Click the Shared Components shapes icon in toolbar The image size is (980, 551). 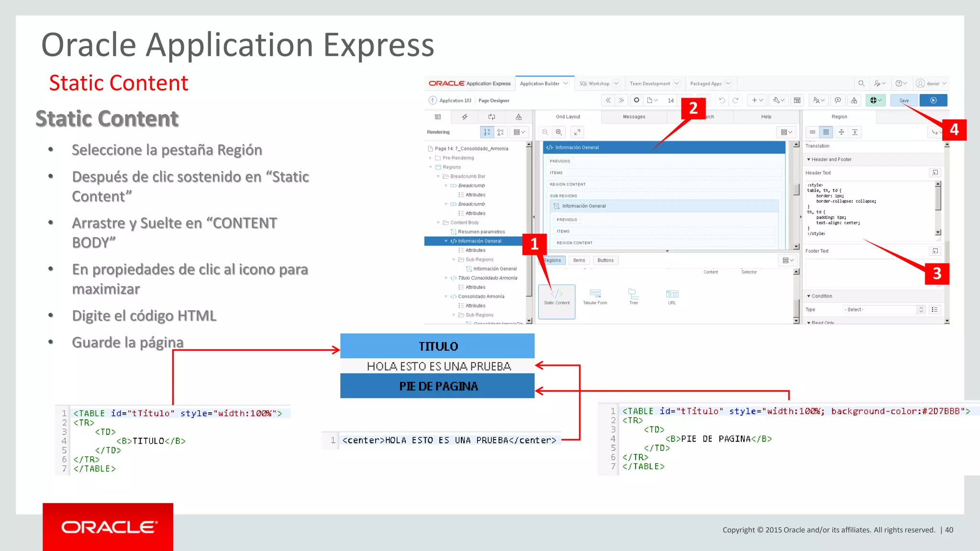854,100
